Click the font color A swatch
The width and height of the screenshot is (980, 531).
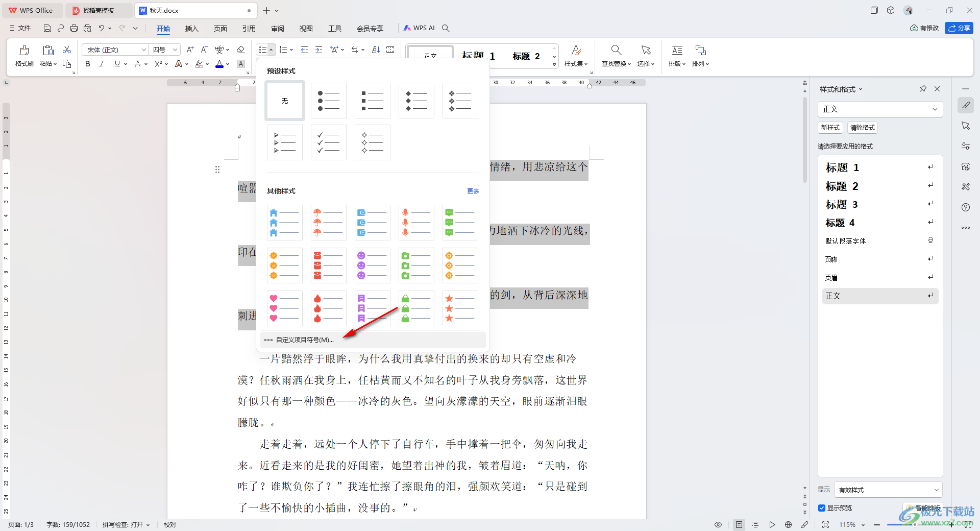[219, 64]
